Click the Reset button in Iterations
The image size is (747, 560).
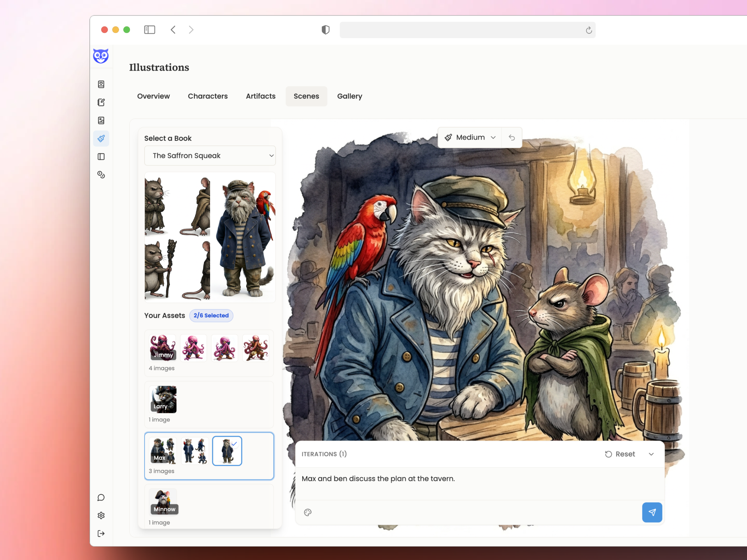tap(620, 454)
